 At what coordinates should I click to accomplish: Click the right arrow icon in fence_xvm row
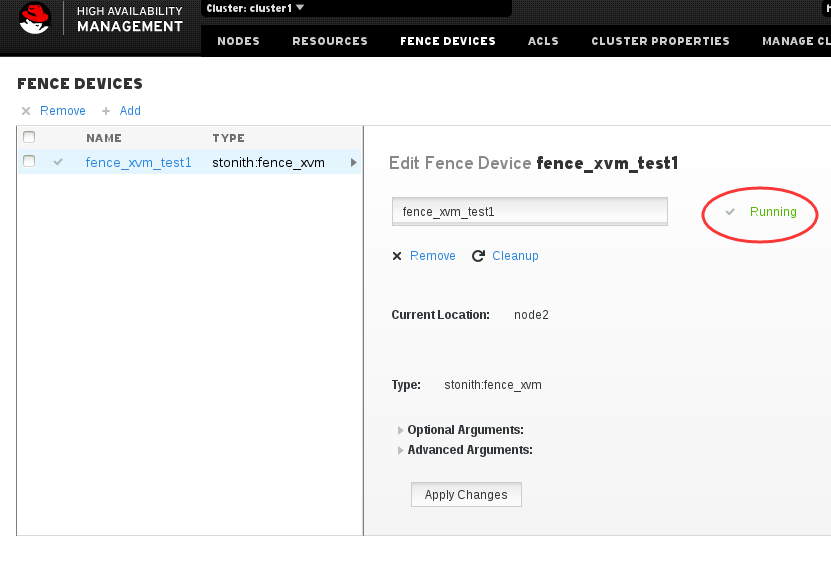(353, 162)
